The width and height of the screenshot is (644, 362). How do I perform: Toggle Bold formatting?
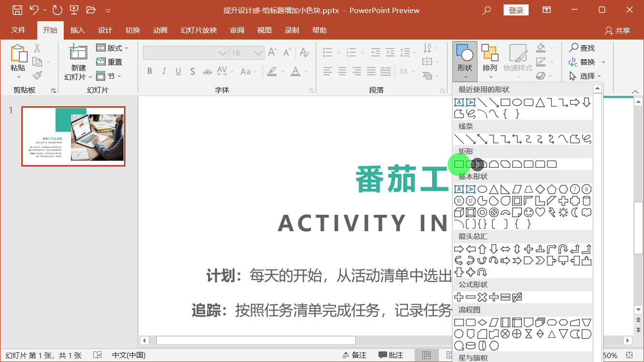[x=150, y=71]
